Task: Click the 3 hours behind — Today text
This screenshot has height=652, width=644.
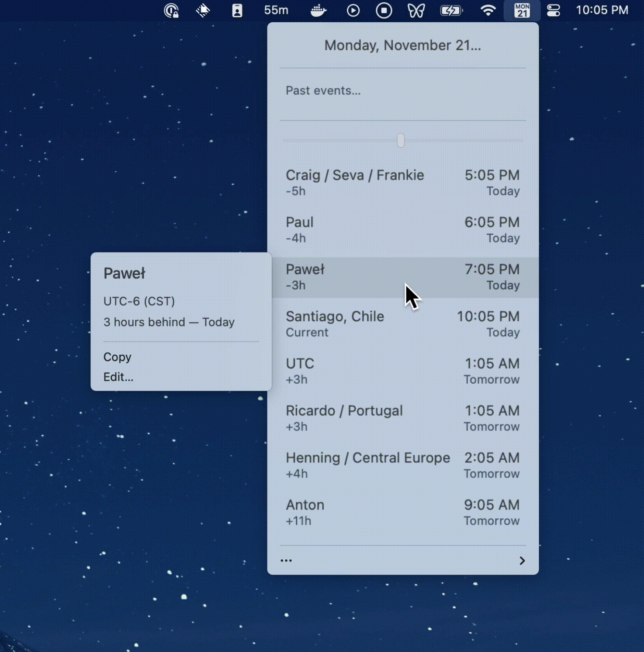Action: tap(169, 322)
